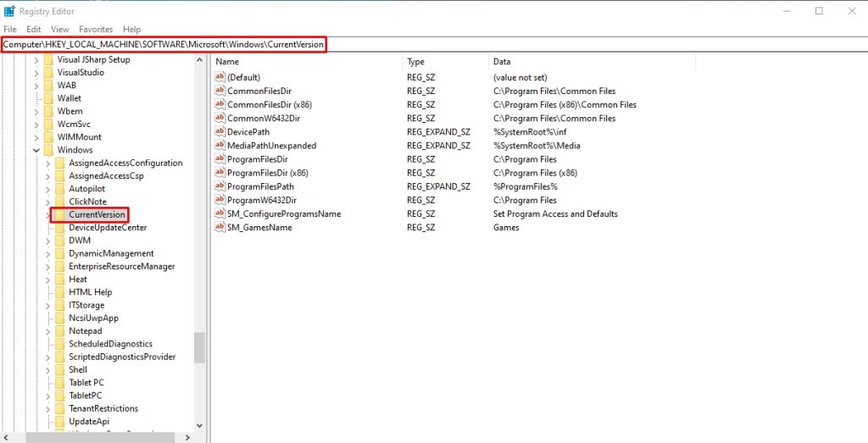
Task: Open the View menu
Action: (x=60, y=30)
